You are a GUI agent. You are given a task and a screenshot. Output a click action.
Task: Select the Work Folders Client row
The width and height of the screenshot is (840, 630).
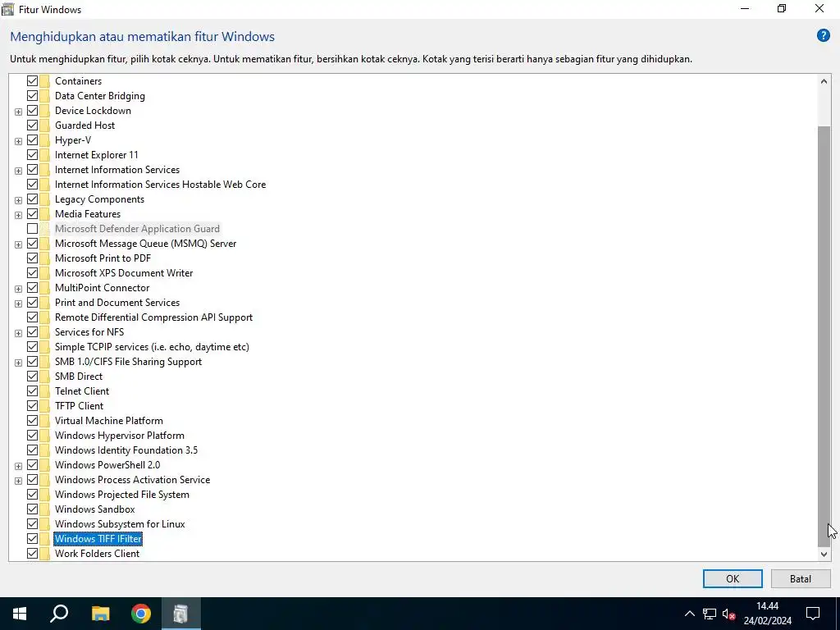click(97, 554)
